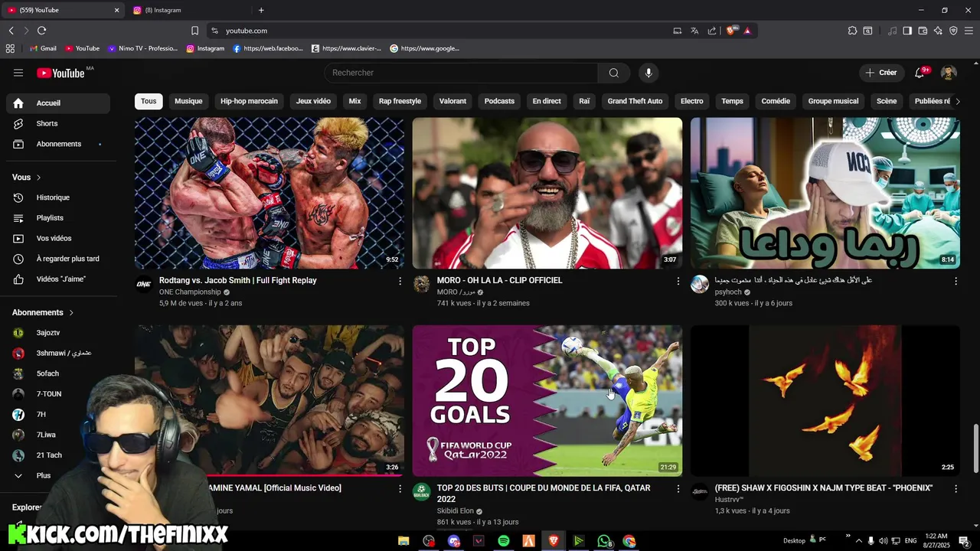The height and width of the screenshot is (551, 980).
Task: Expand the Vous section chevron
Action: (x=38, y=178)
